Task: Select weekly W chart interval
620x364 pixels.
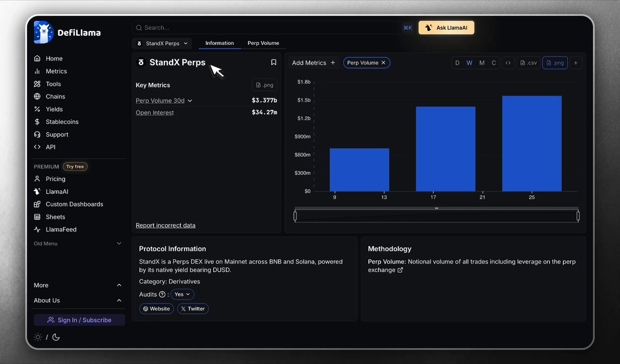Action: pos(469,63)
